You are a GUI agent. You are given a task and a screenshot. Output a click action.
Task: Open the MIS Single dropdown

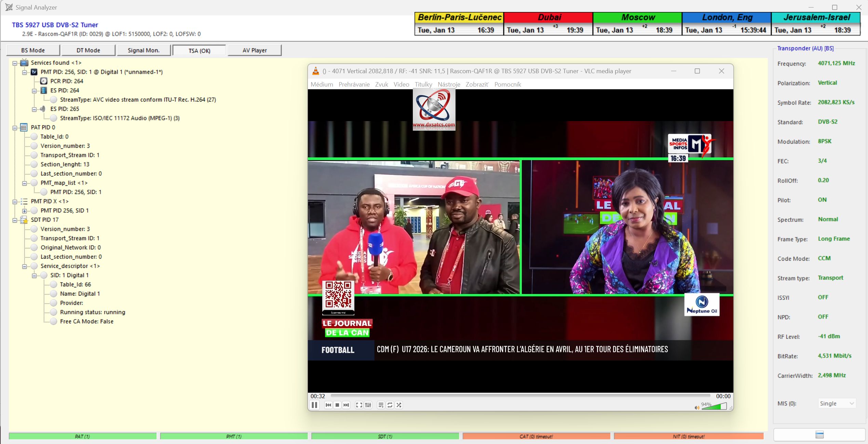[x=837, y=404]
